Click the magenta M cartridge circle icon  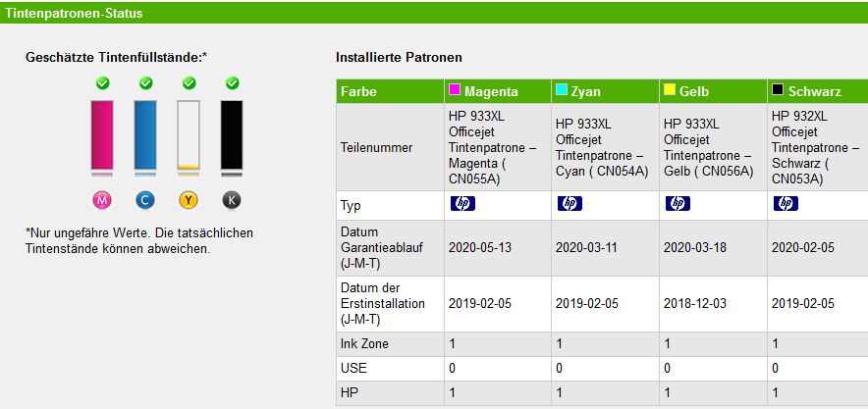click(102, 200)
